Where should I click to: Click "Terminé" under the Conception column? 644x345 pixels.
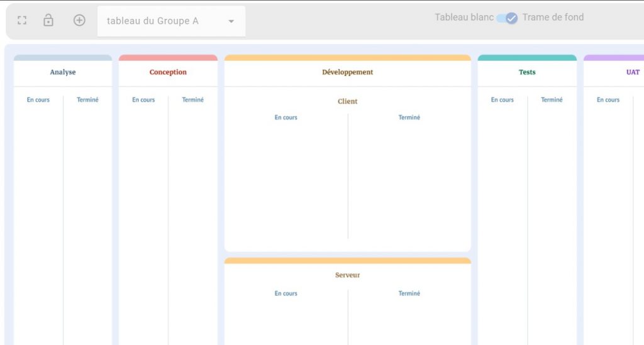point(192,100)
